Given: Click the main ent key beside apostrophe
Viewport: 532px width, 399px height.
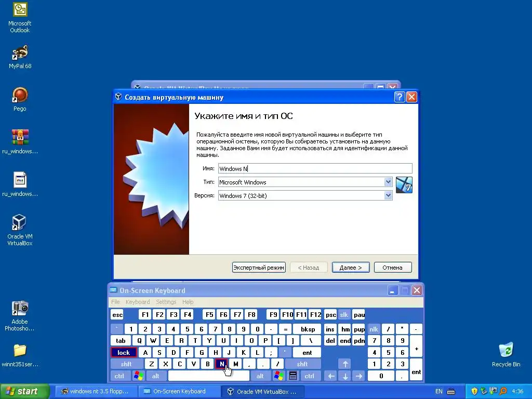Looking at the screenshot, I should click(x=307, y=353).
